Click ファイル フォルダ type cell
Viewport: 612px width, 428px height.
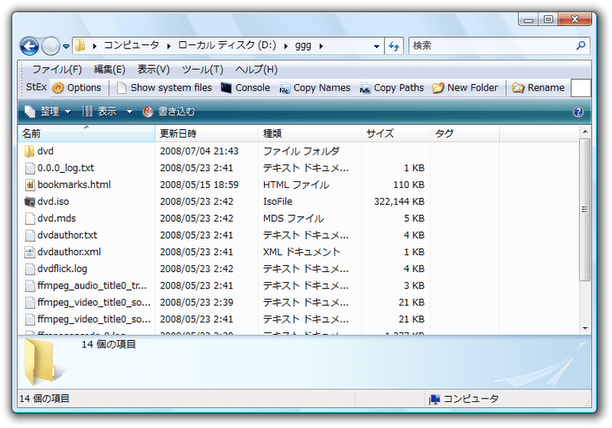click(x=301, y=151)
